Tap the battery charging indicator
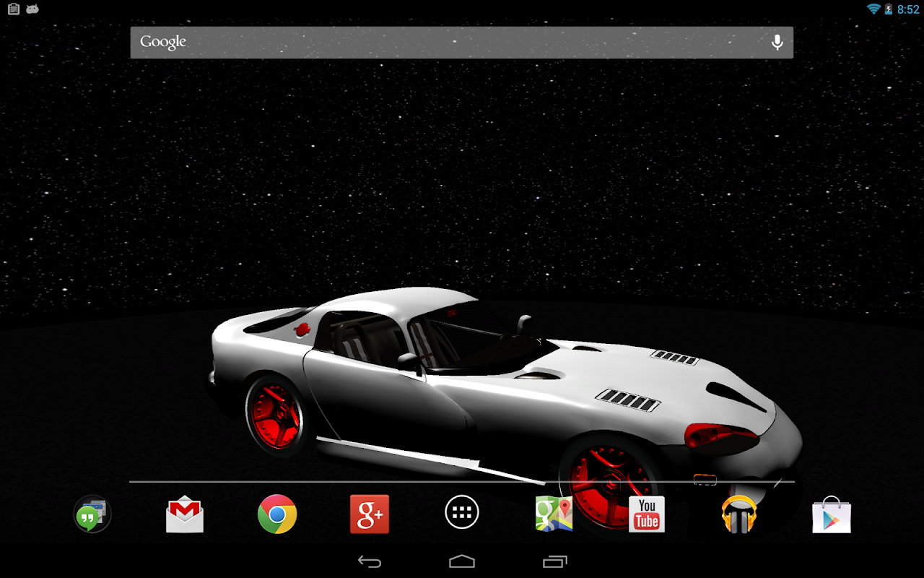Viewport: 924px width, 578px height. 889,9
